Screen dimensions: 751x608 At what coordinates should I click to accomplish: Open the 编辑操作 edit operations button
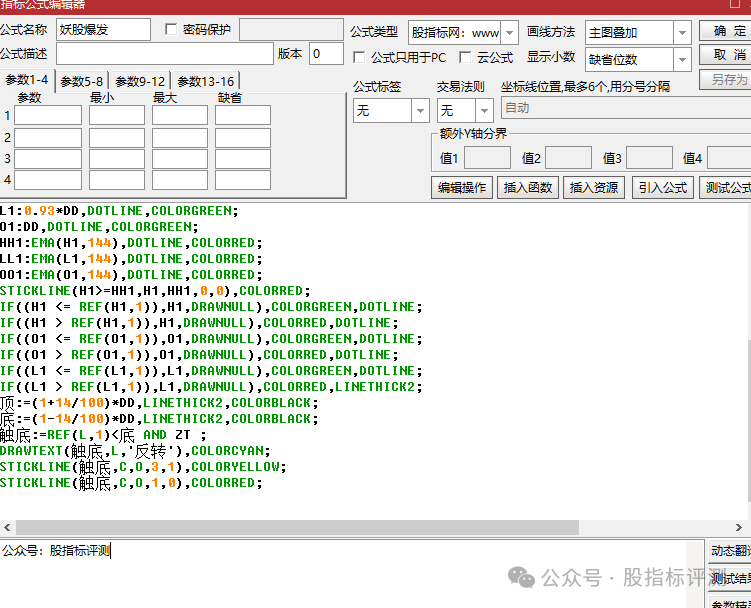coord(461,187)
